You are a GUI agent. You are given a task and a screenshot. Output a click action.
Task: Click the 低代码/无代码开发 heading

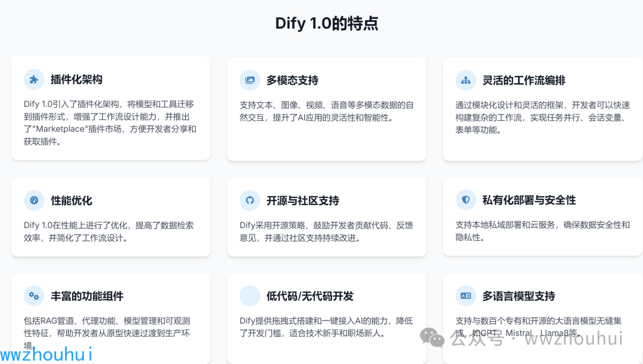tap(310, 296)
